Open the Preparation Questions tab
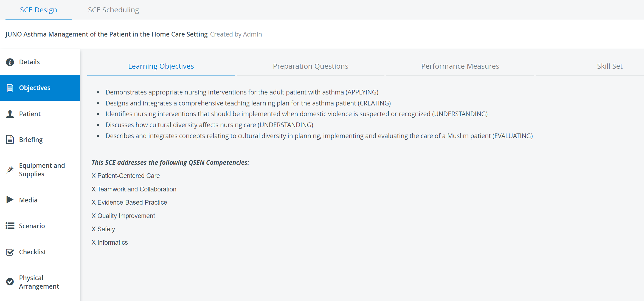Image resolution: width=644 pixels, height=301 pixels. 310,66
